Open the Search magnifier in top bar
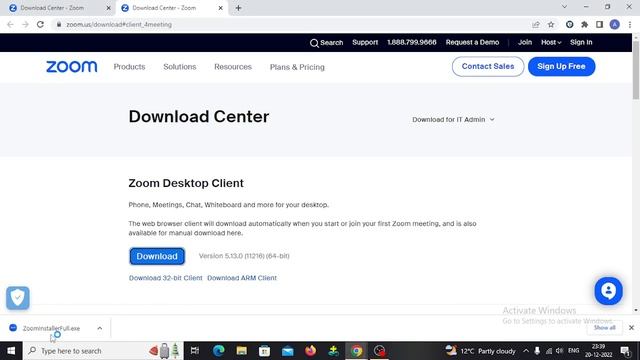 (x=314, y=43)
